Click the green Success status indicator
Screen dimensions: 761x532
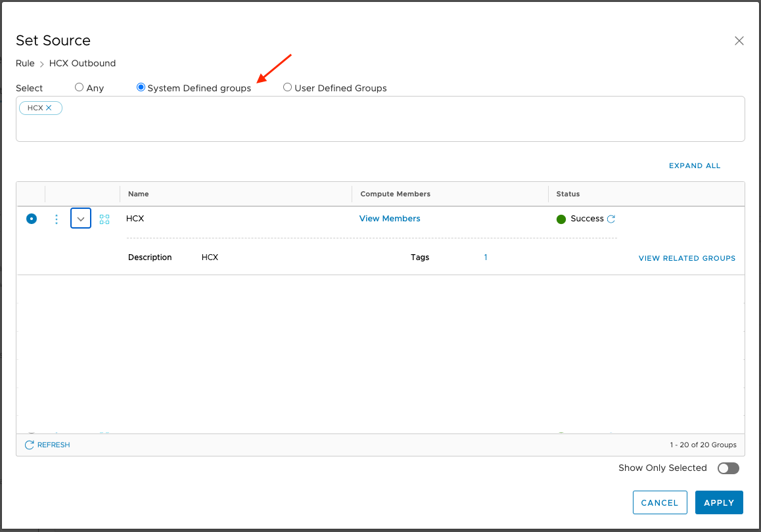(561, 219)
